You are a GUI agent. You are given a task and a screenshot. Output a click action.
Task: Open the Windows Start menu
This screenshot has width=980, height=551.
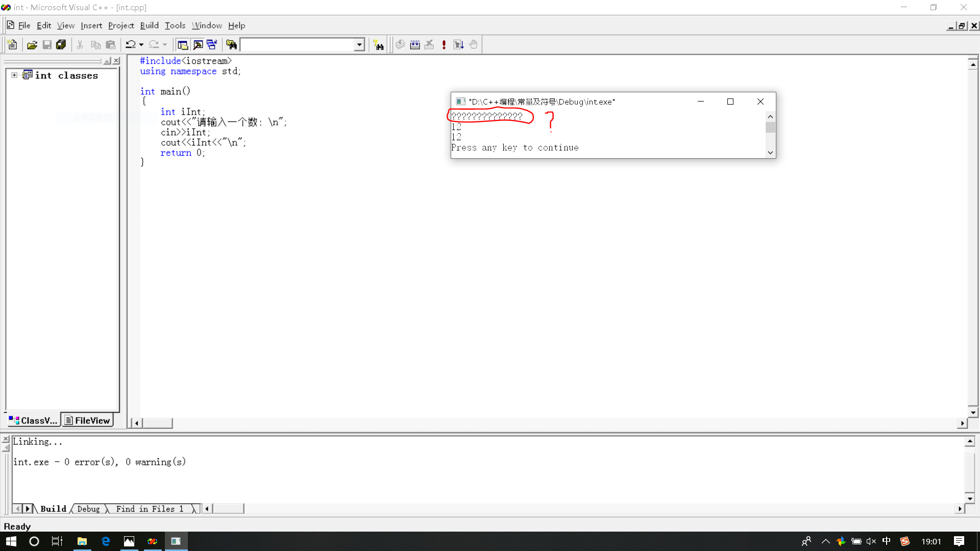[x=11, y=541]
